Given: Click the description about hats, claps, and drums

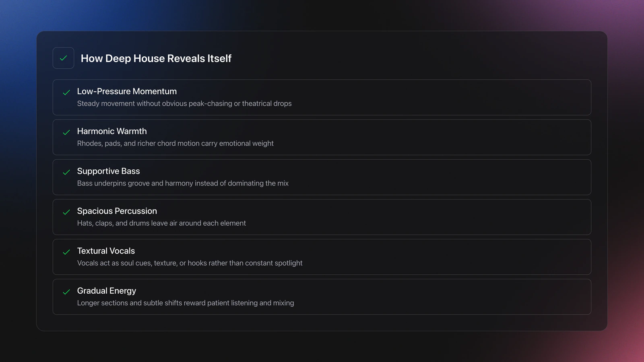Looking at the screenshot, I should pos(161,223).
